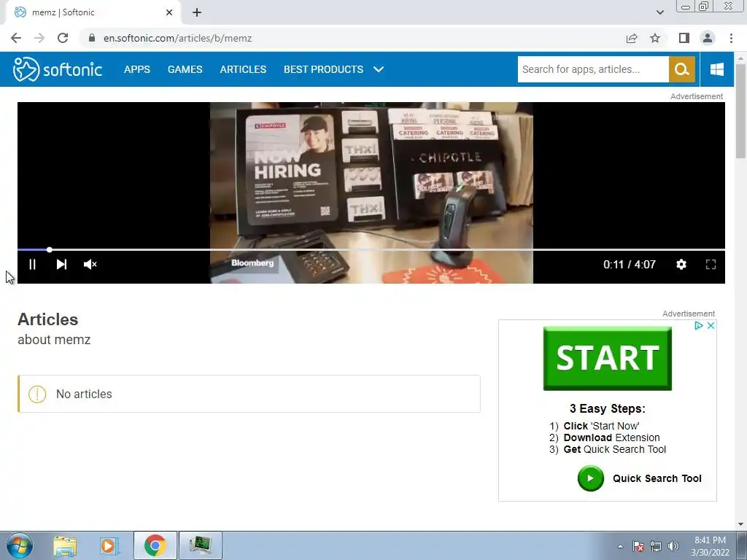Click the green START ad button
This screenshot has height=560, width=747.
608,358
